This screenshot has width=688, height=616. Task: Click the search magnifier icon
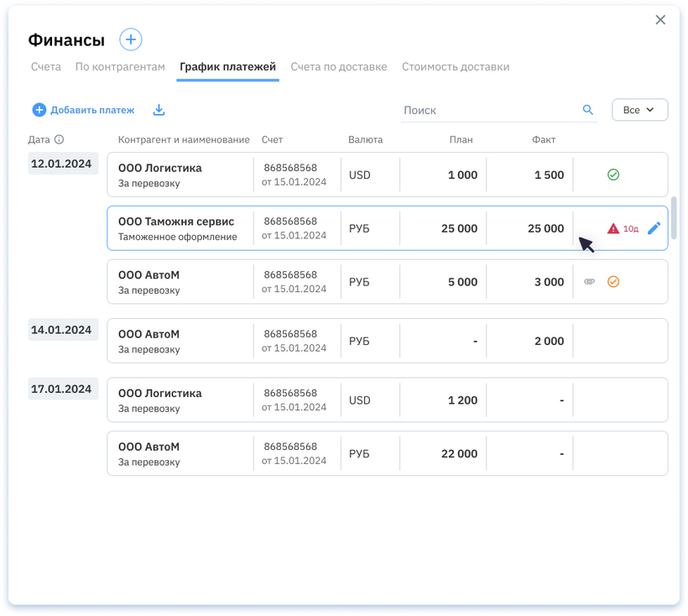pyautogui.click(x=588, y=110)
